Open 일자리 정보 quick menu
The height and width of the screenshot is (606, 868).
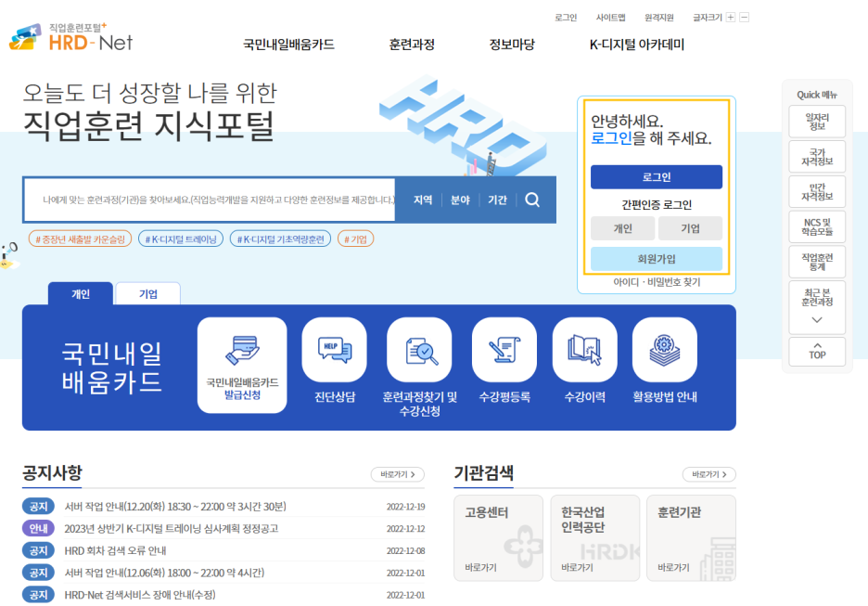pyautogui.click(x=817, y=122)
